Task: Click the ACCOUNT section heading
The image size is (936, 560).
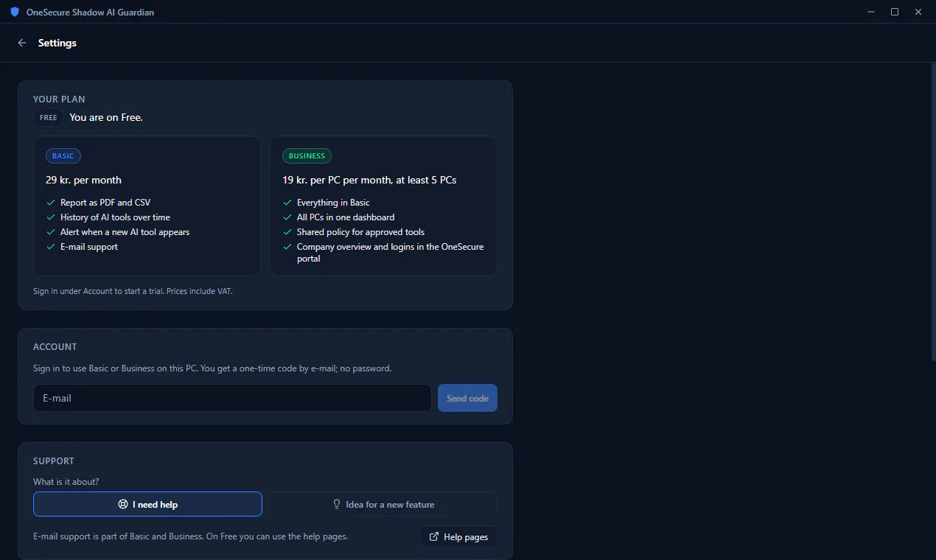Action: pos(55,346)
